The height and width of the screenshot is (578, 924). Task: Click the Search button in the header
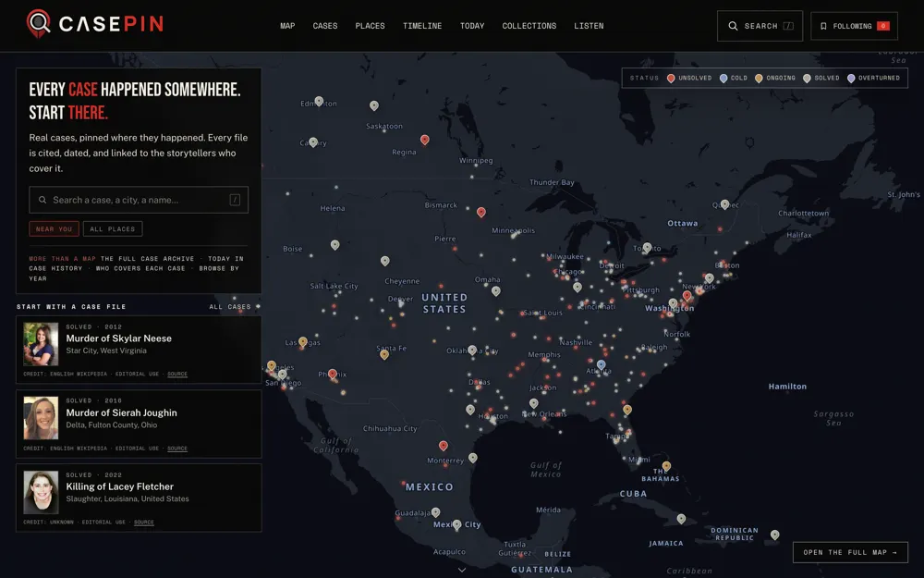[760, 26]
